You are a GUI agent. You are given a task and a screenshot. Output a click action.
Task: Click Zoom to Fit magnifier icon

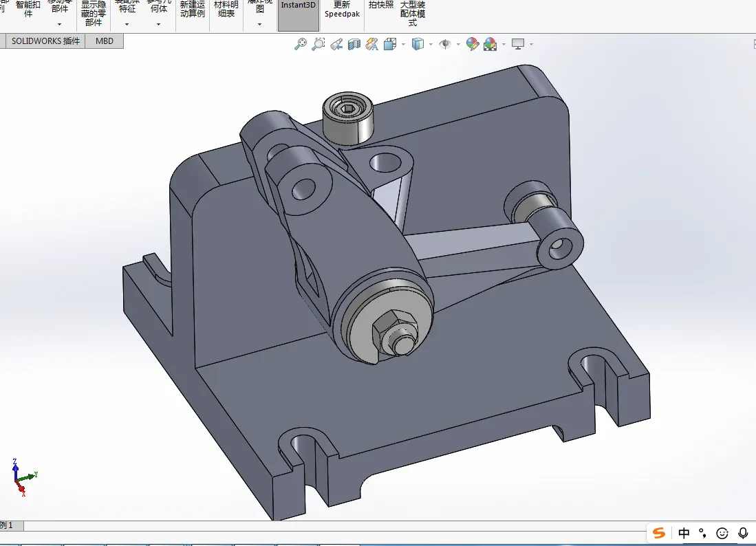click(x=301, y=44)
